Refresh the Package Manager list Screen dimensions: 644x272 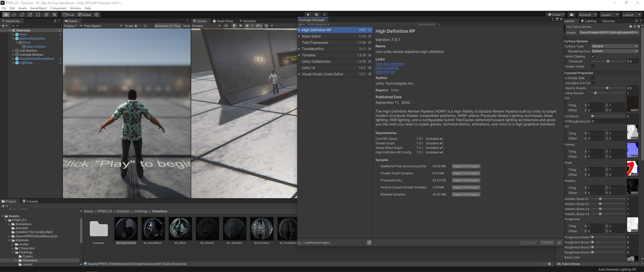tap(369, 242)
